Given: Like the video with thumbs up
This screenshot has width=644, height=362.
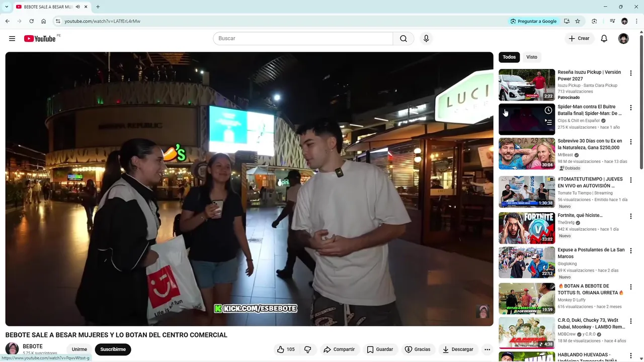Looking at the screenshot, I should 286,349.
